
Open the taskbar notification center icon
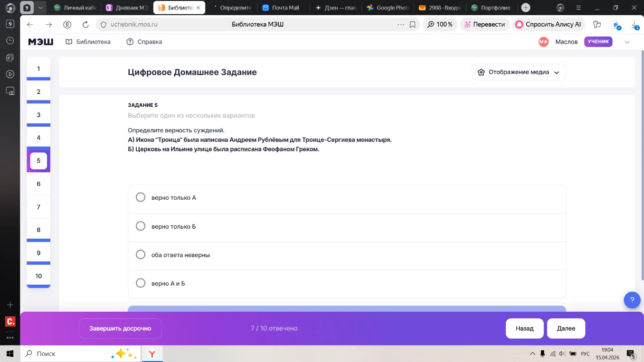click(x=631, y=354)
